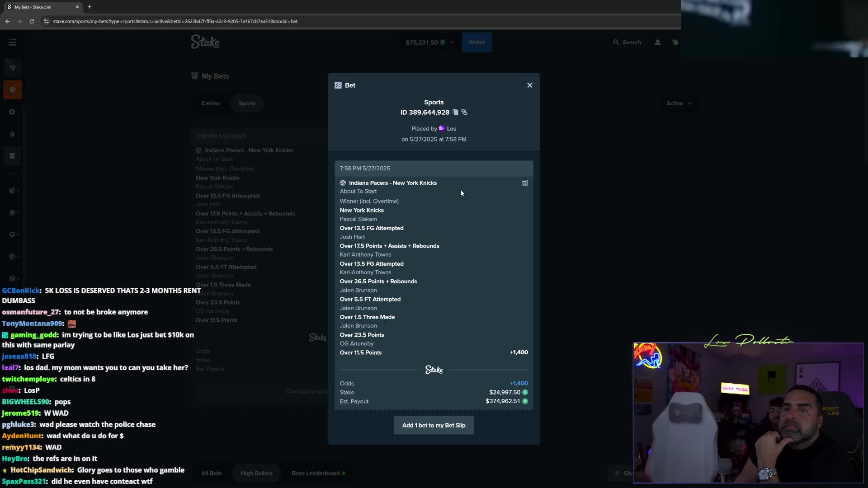The height and width of the screenshot is (488, 868).
Task: Open a new browser tab
Action: 90,7
